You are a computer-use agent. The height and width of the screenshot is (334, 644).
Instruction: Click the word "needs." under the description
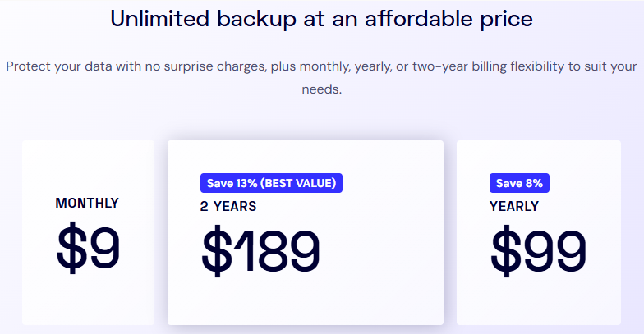pos(322,89)
